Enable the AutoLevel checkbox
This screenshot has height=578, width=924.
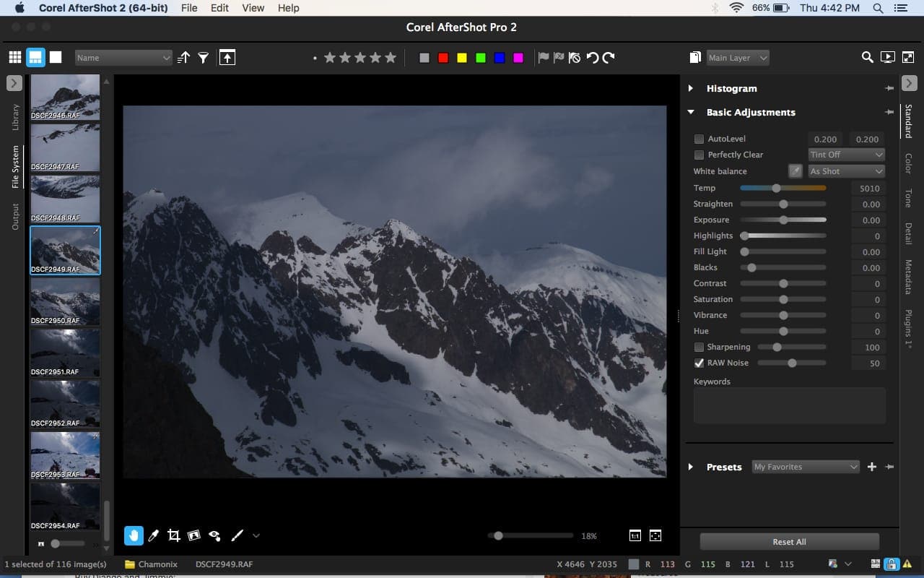coord(699,139)
